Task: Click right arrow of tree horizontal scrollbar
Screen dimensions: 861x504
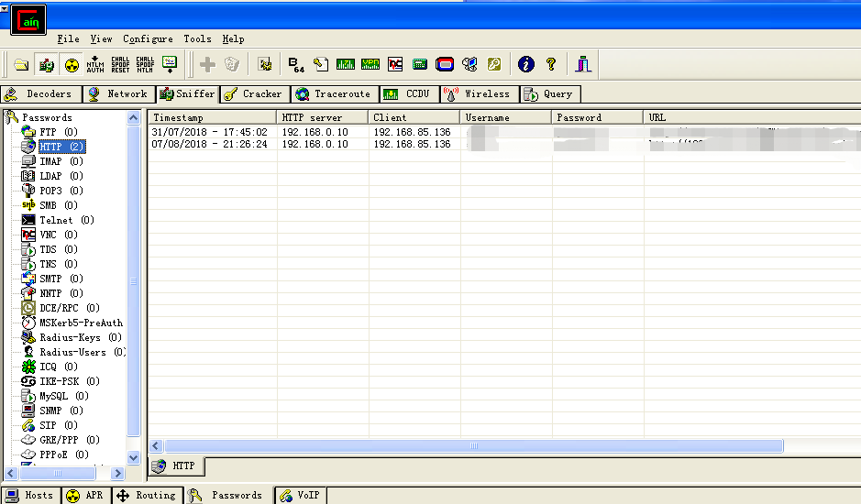Action: (117, 473)
